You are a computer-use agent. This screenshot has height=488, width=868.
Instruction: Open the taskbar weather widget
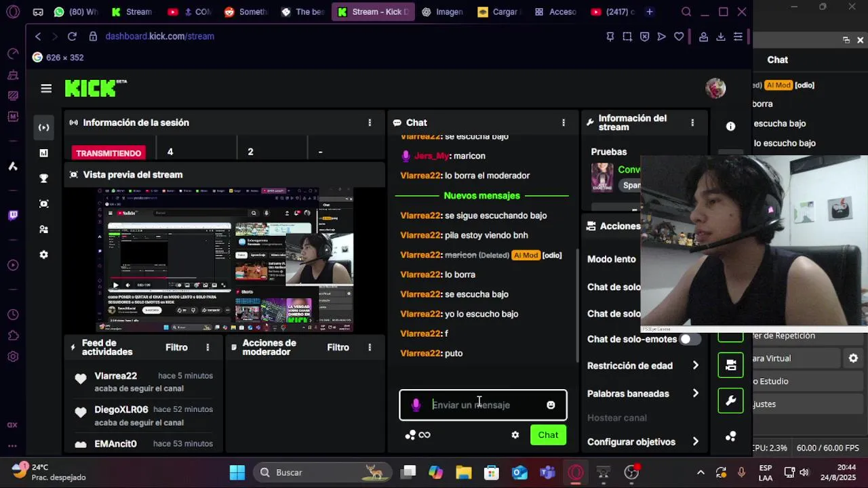[x=49, y=472]
